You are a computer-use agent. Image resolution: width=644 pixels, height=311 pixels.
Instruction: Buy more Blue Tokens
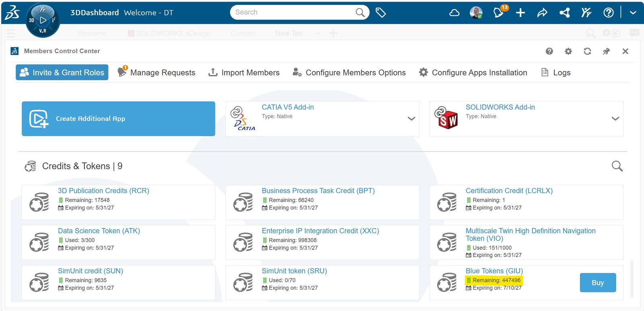tap(598, 283)
